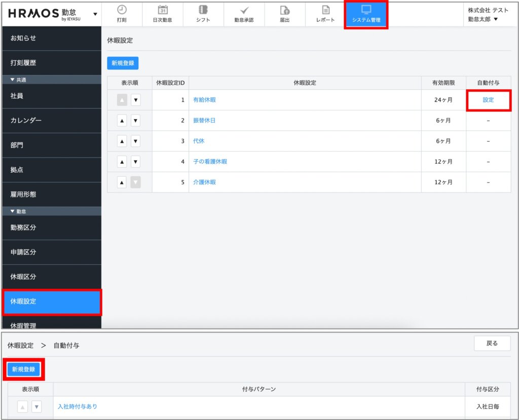The image size is (519, 420).
Task: Open the 勤怠承認 checkmark icon
Action: [244, 10]
